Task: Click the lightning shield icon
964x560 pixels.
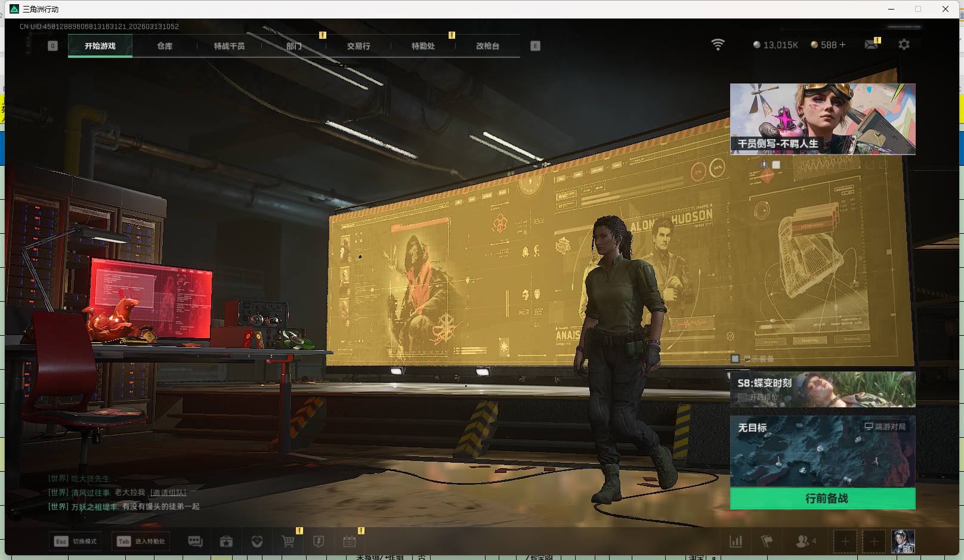Action: pos(319,542)
